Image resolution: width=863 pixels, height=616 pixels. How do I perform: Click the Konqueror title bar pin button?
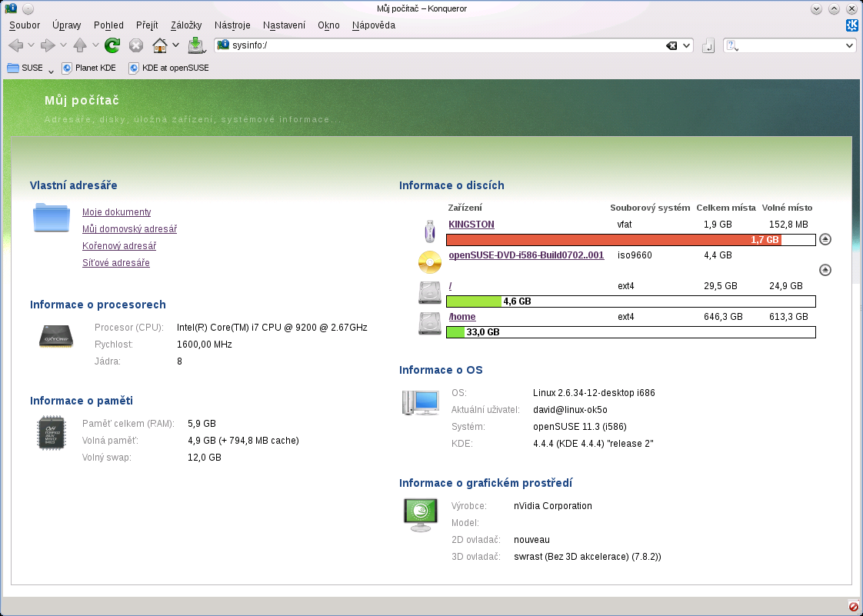pos(28,8)
